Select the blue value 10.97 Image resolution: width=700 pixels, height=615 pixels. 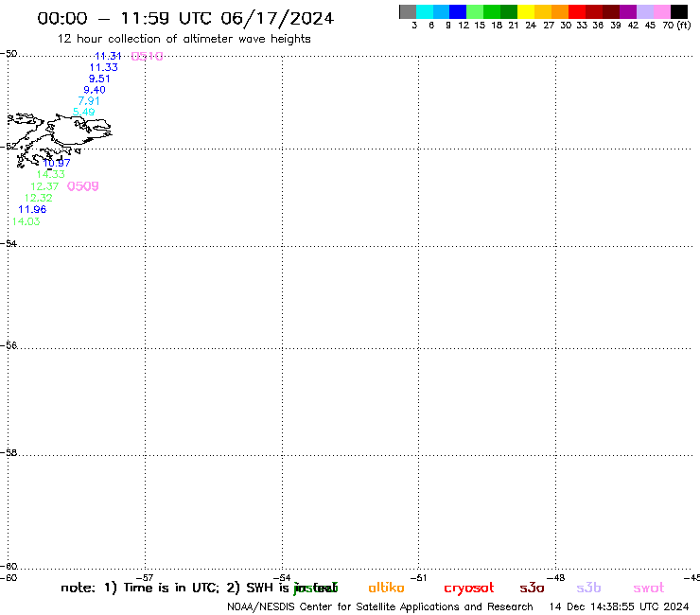pos(57,163)
